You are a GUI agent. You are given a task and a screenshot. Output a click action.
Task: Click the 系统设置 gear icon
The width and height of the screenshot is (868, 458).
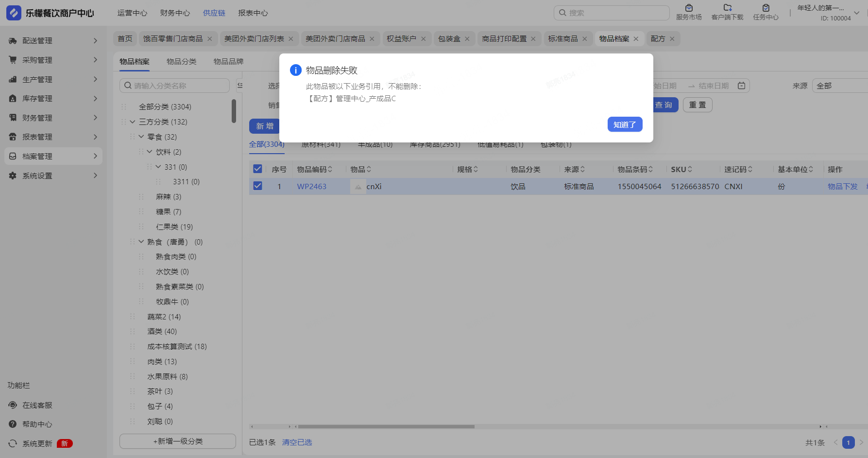(x=13, y=176)
